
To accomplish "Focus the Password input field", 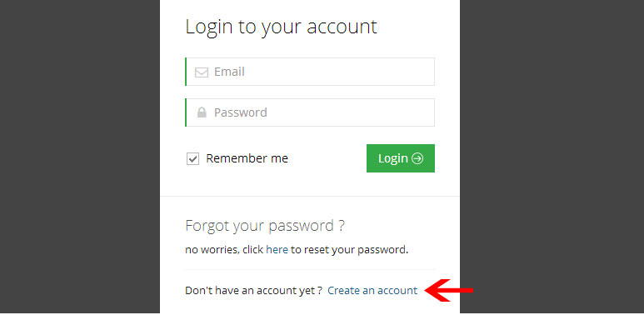I will [310, 112].
